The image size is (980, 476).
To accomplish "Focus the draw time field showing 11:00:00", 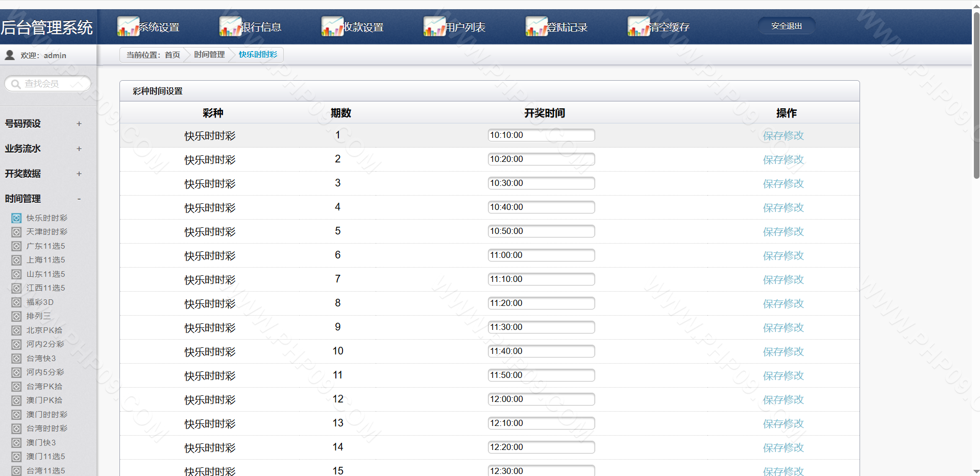I will coord(541,255).
